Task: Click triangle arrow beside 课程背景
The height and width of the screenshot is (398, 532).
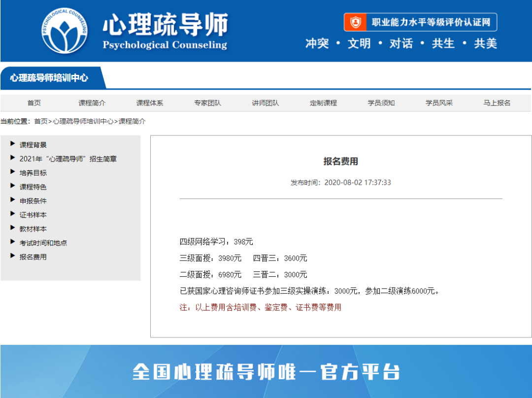Action: click(12, 143)
